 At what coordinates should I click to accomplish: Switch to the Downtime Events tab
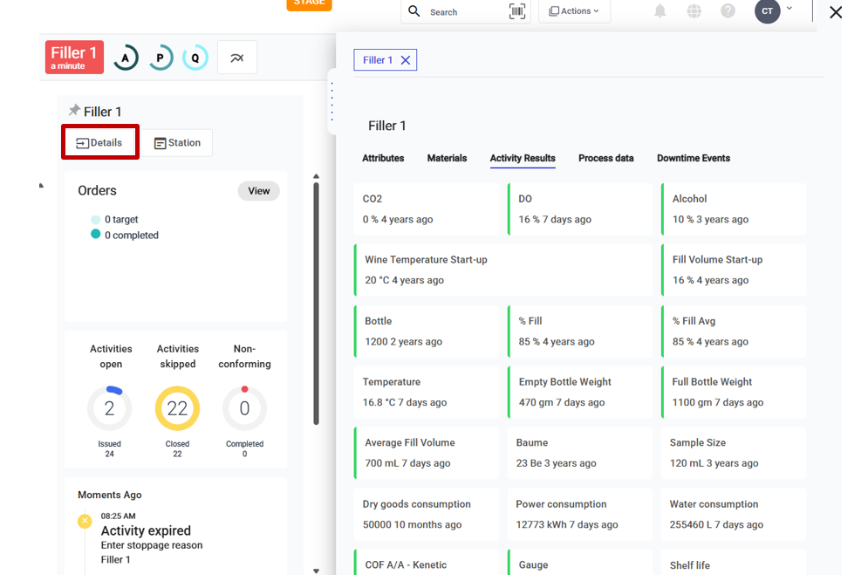tap(694, 158)
